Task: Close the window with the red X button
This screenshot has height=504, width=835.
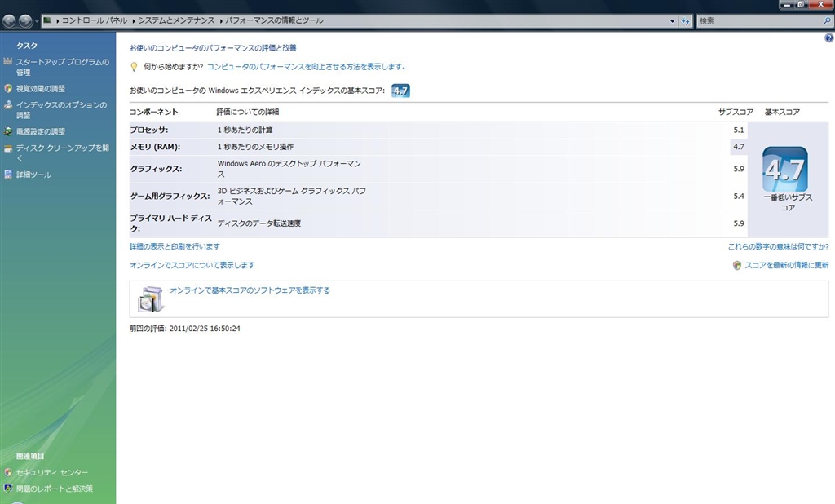Action: click(x=820, y=4)
